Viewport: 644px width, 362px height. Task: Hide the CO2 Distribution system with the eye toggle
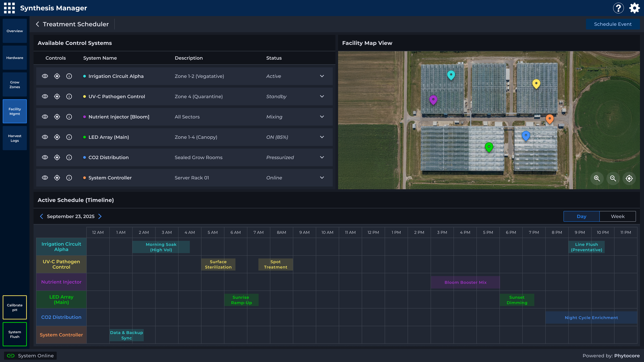click(x=45, y=157)
